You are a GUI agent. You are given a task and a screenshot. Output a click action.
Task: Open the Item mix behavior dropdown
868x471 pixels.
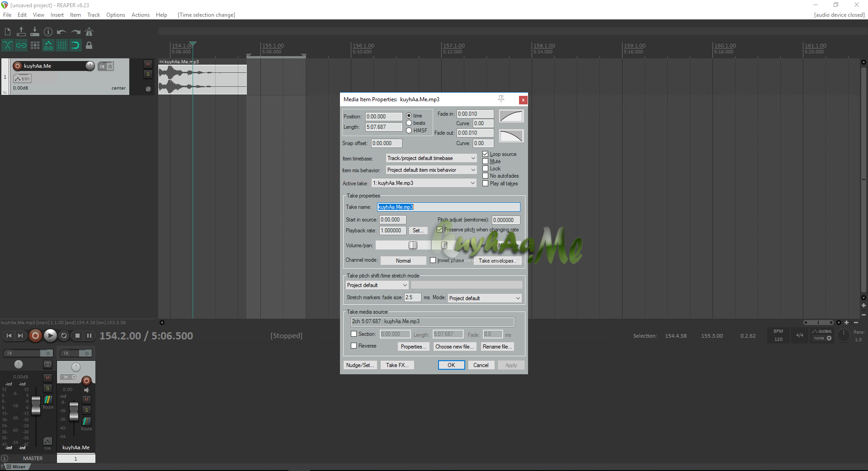(431, 170)
